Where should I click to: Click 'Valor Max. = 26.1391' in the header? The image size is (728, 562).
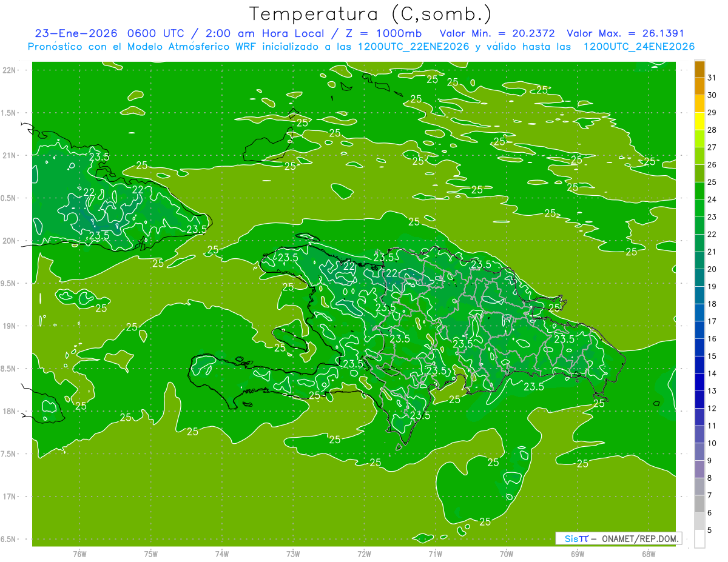tap(625, 34)
